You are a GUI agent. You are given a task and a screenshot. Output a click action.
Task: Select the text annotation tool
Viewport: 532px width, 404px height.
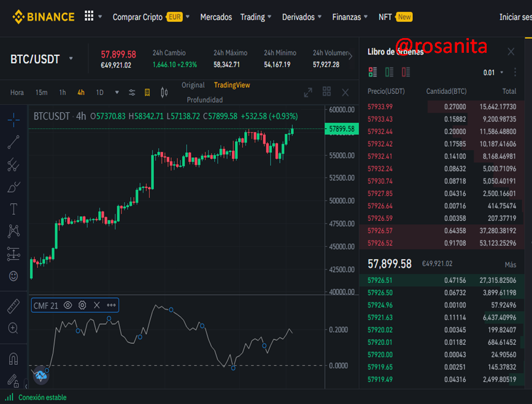coord(13,209)
